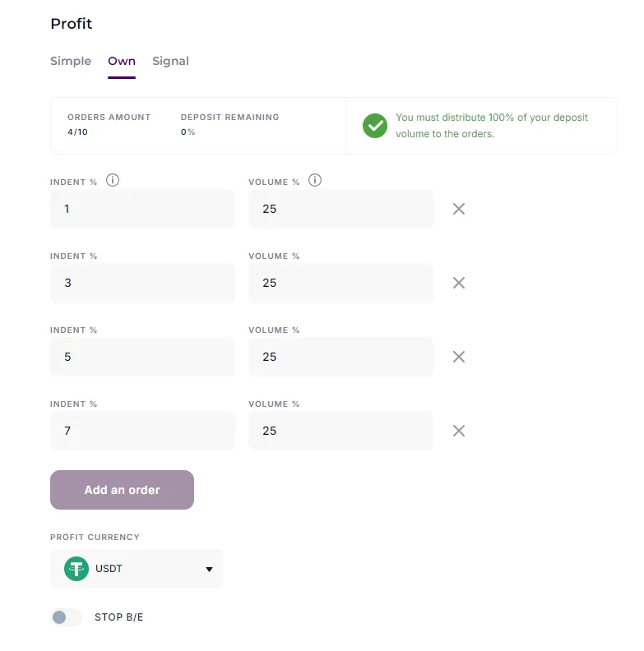The width and height of the screenshot is (644, 651).
Task: Click the Volume % field of first order
Action: 341,209
